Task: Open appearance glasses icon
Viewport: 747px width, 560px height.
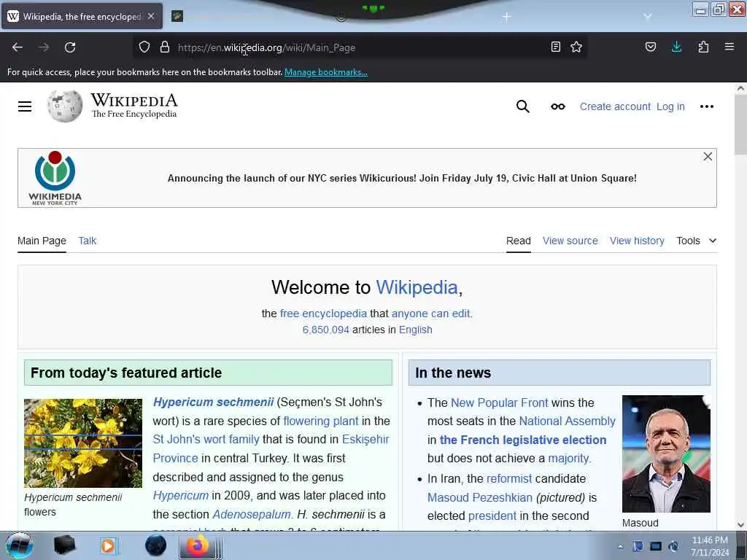Action: pyautogui.click(x=558, y=106)
